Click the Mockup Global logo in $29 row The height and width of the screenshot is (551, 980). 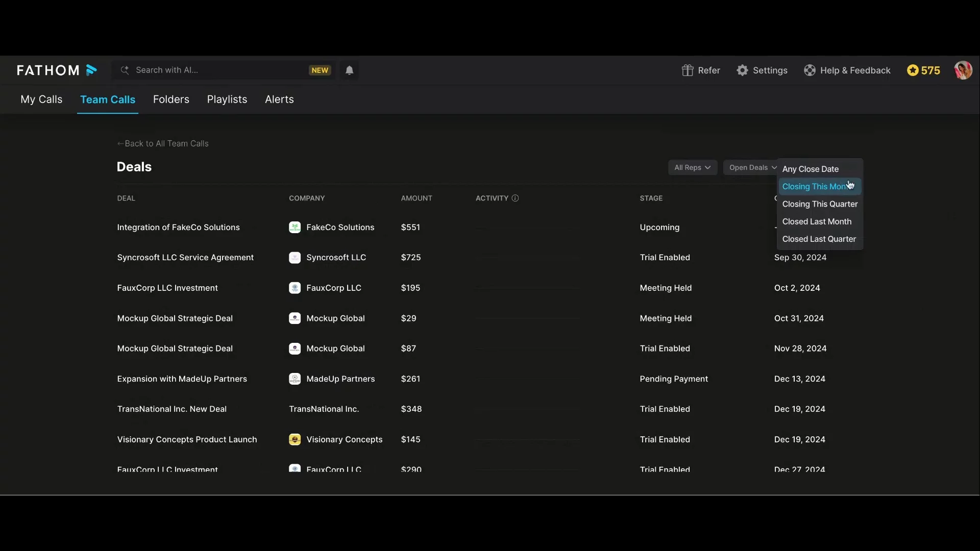point(295,318)
